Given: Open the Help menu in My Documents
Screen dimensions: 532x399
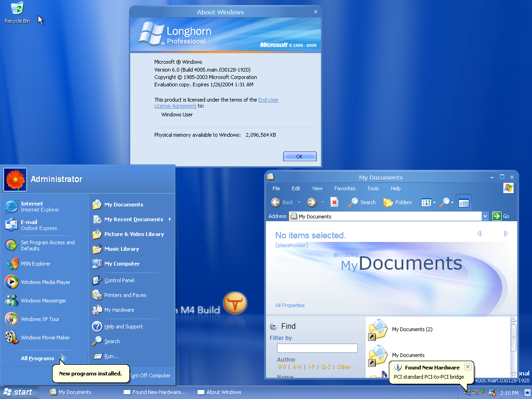Looking at the screenshot, I should pos(396,188).
